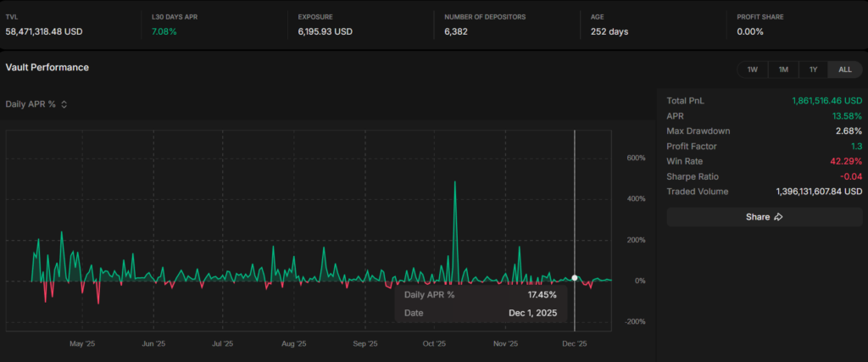Click the Aug '25 axis label
Image resolution: width=868 pixels, height=362 pixels.
292,344
